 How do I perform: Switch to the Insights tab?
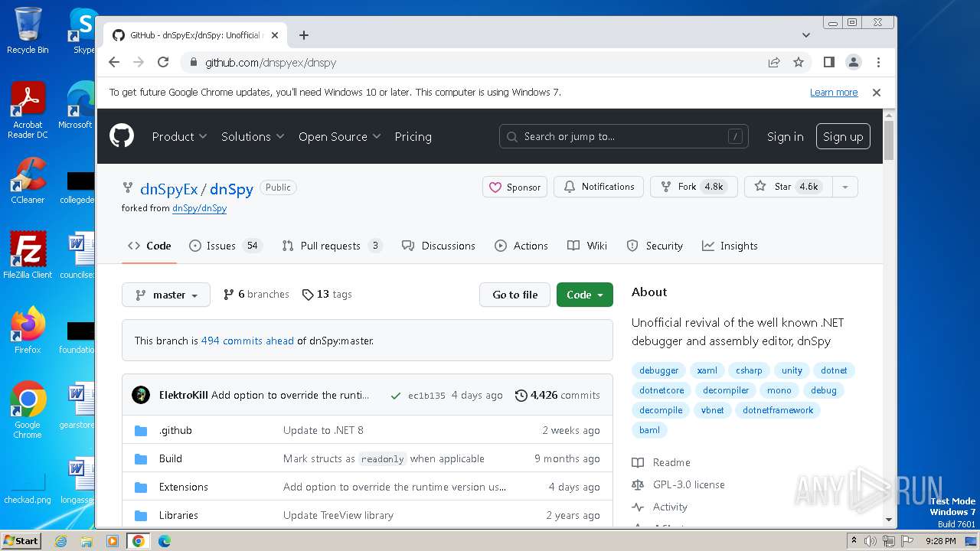pos(730,246)
